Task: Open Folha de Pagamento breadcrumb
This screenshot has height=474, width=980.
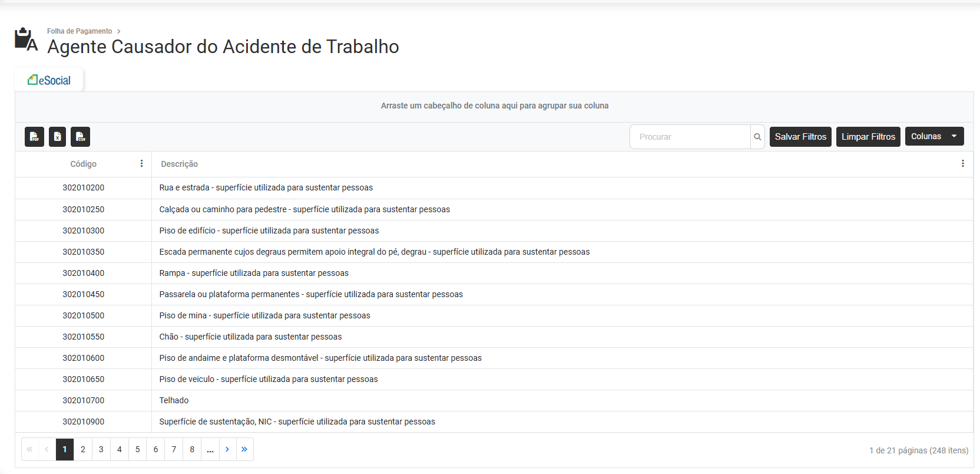Action: click(x=80, y=31)
